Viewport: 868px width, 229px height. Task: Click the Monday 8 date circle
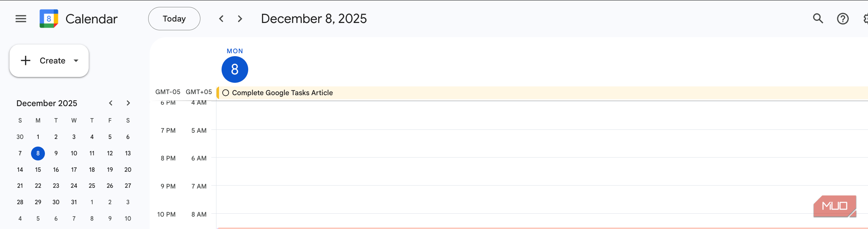tap(235, 69)
